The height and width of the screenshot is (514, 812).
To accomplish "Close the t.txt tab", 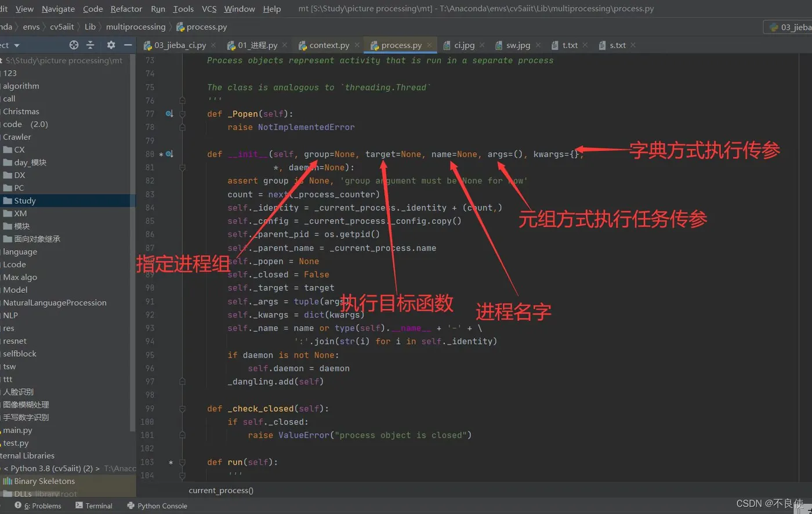I will 585,45.
